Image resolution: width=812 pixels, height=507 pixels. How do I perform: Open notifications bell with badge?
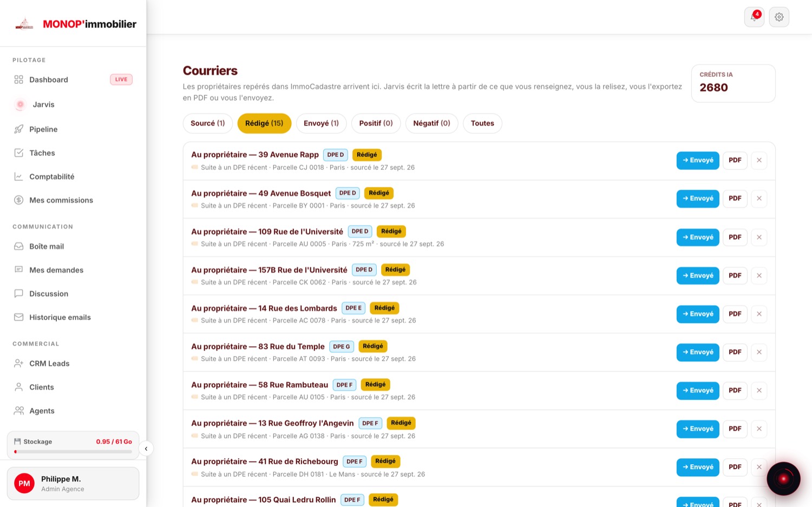(754, 17)
